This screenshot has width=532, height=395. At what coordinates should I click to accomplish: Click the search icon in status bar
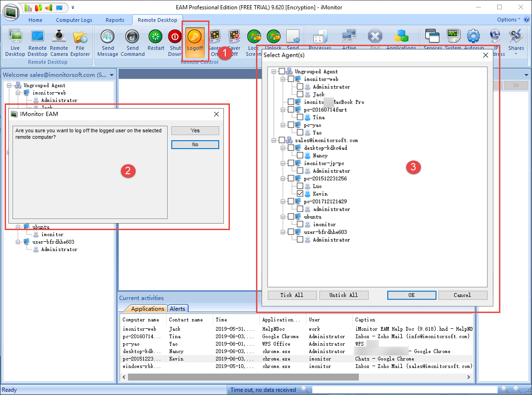click(305, 389)
